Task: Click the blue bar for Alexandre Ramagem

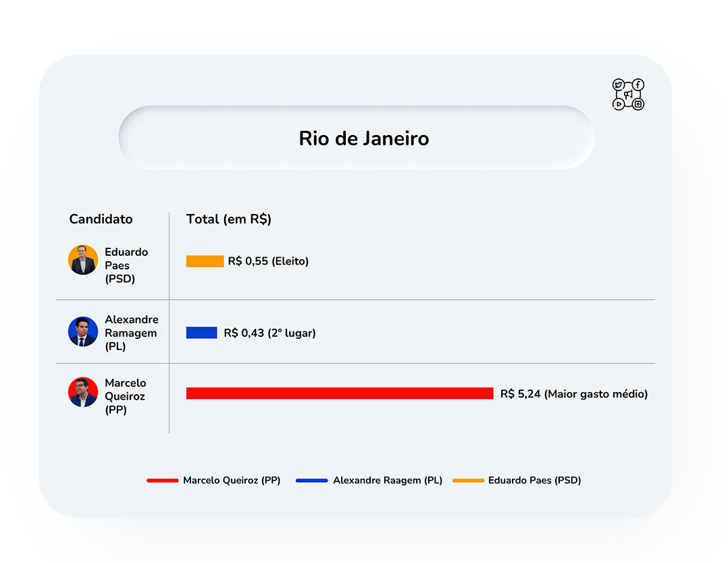Action: (201, 333)
